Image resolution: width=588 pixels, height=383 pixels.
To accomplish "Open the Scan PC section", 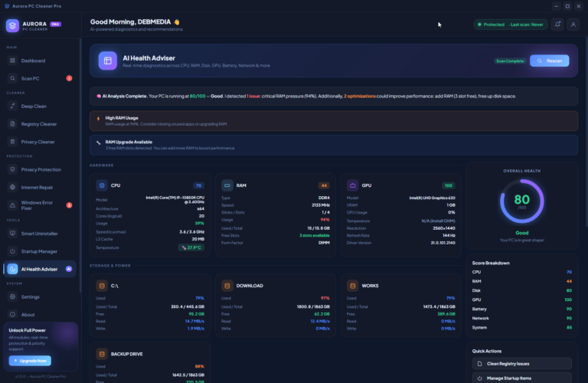I will [x=40, y=78].
